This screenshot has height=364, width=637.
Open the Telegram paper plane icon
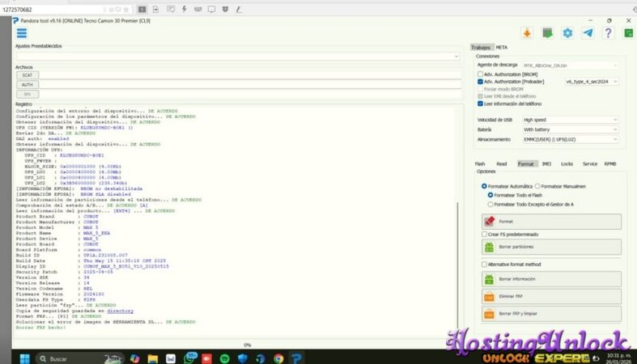588,33
